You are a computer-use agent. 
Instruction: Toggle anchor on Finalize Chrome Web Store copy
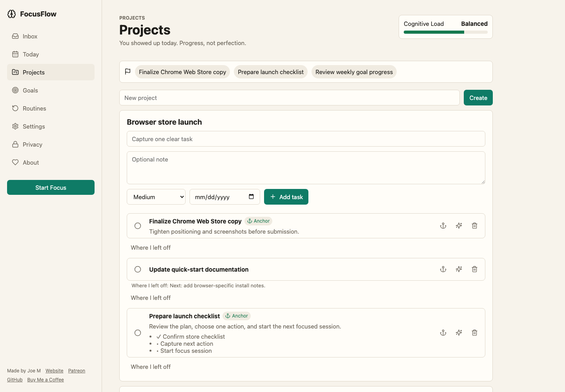click(x=443, y=226)
